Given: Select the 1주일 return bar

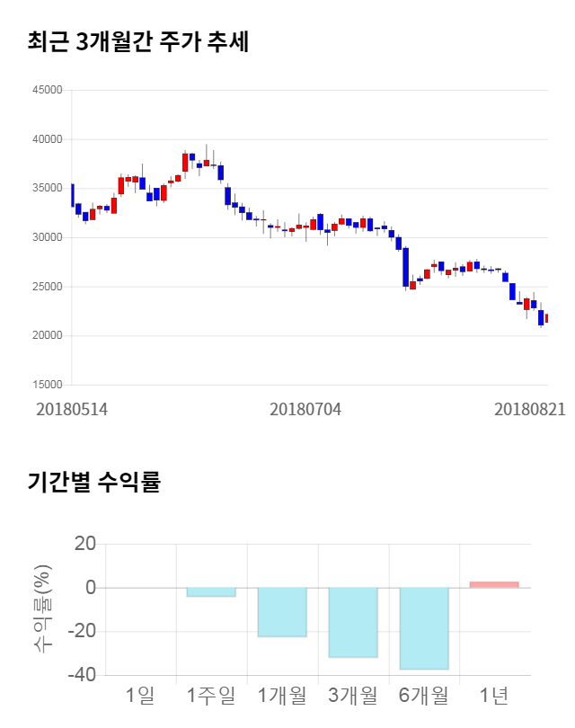Looking at the screenshot, I should [211, 592].
